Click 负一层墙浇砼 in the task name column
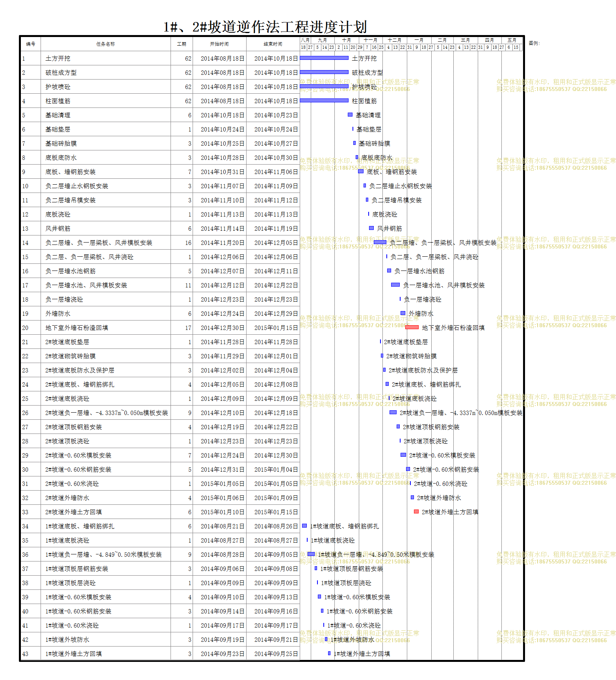Screen dimensions: 616x680 (64, 299)
